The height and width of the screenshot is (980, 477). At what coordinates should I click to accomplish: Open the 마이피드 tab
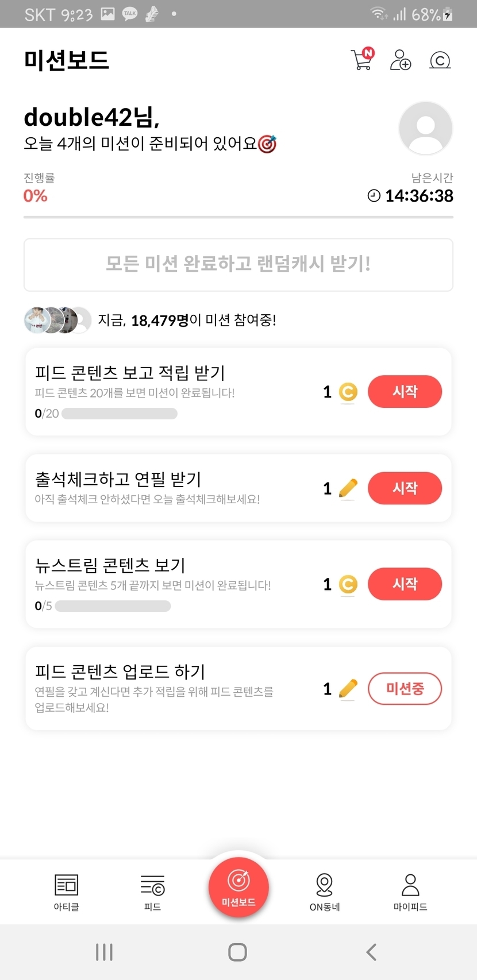tap(410, 892)
